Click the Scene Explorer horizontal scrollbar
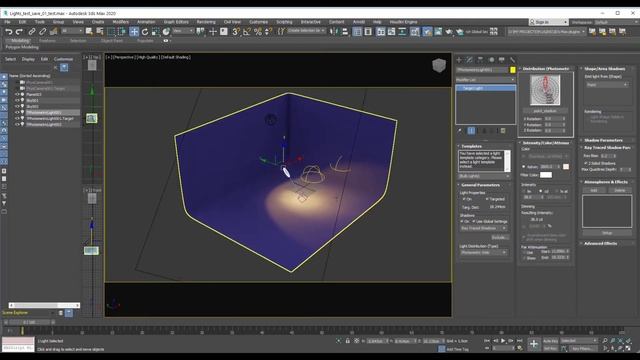Viewport: 640px width, 360px height. 44,305
